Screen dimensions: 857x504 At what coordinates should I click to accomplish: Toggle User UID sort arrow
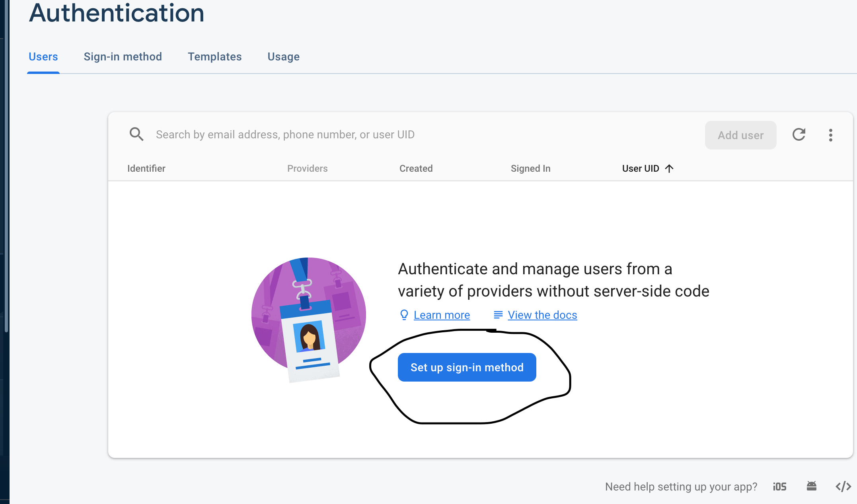[x=669, y=169]
